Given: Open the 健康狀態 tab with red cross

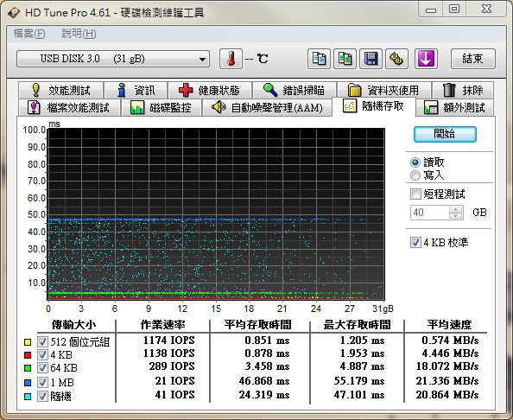Looking at the screenshot, I should [x=209, y=90].
